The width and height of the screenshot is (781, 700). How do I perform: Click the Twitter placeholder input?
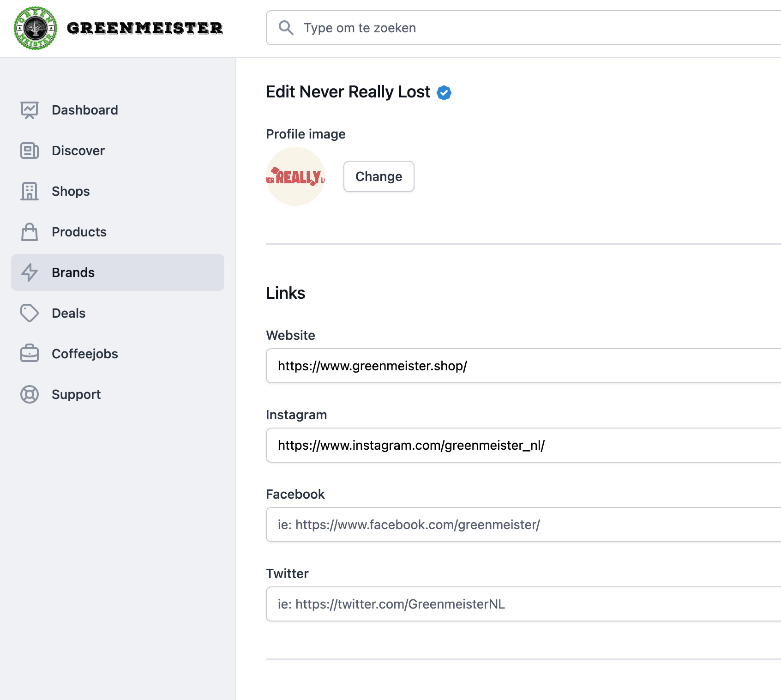click(508, 604)
